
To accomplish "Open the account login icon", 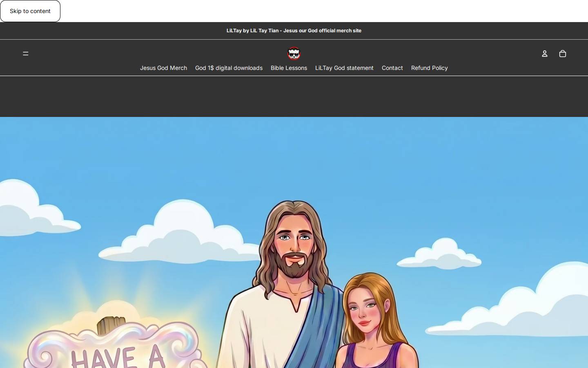I will [545, 54].
